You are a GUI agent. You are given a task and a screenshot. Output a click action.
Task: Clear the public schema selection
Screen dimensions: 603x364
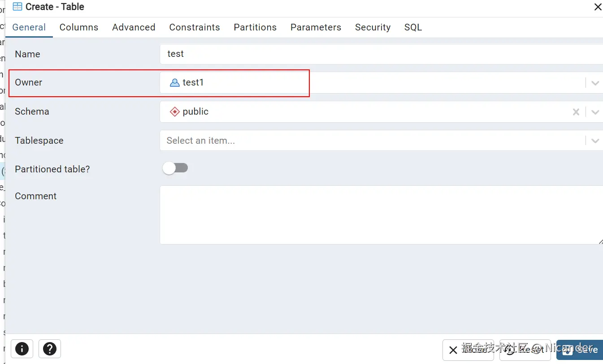click(x=576, y=112)
